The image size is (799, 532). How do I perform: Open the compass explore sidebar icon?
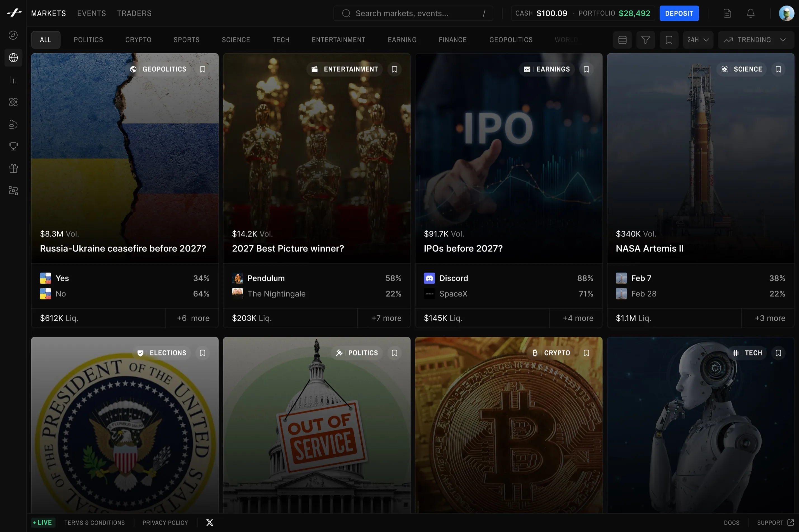click(x=13, y=35)
